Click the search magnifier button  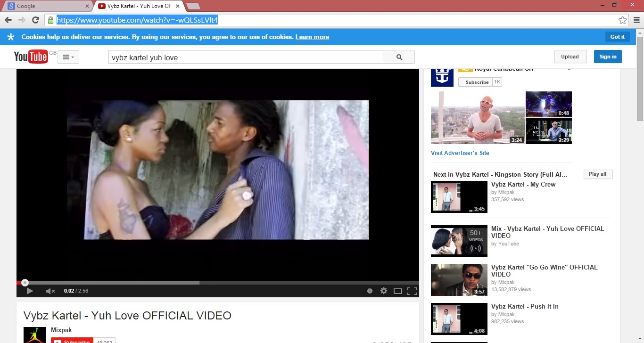point(399,57)
